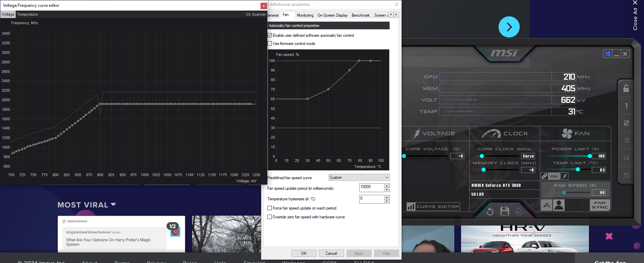Screen dimensions: 644x263
Task: Check 'Use firmware control mode'
Action: coord(270,44)
